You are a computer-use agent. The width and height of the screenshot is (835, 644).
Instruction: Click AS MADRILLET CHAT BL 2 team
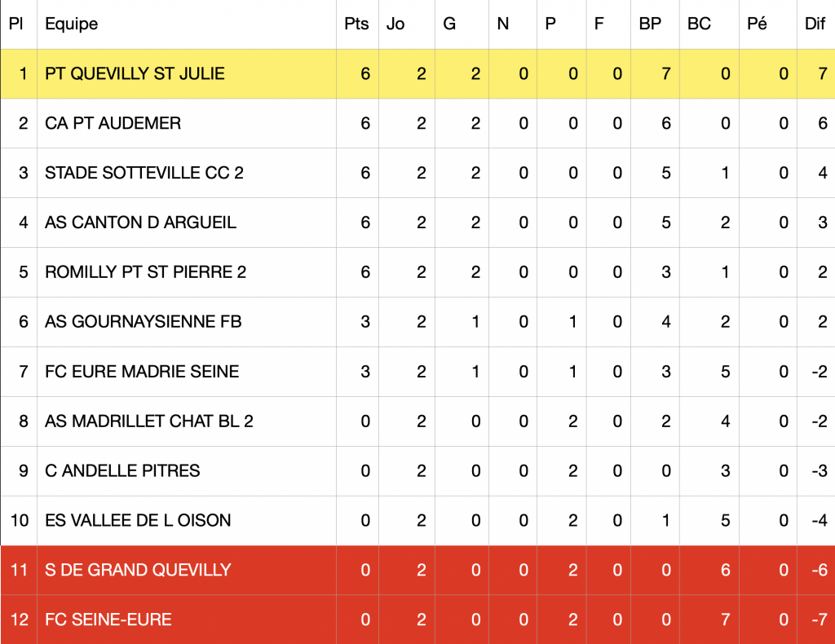click(x=149, y=421)
